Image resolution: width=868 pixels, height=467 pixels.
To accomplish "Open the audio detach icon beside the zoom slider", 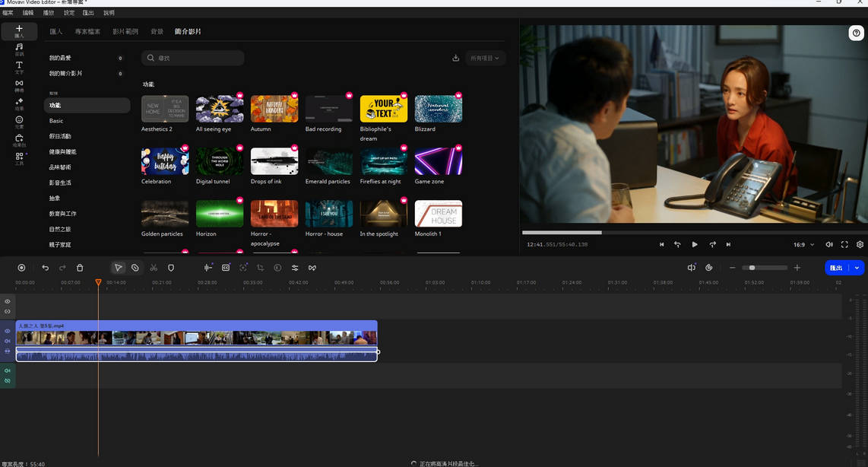I will pos(692,268).
